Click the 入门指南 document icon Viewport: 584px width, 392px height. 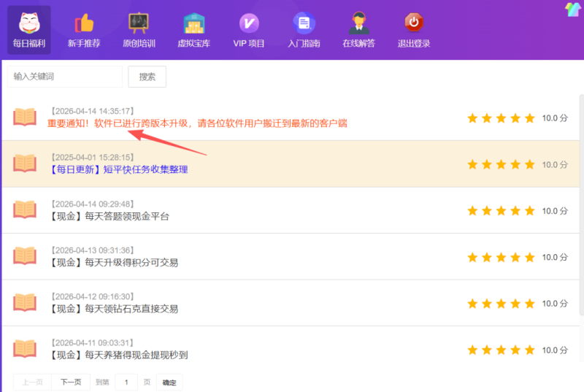[x=304, y=23]
